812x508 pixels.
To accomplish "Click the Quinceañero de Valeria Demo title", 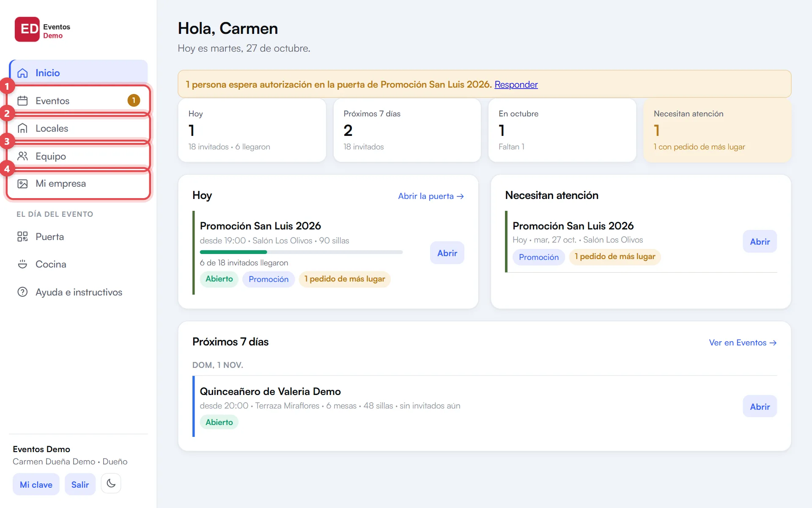I will point(270,392).
